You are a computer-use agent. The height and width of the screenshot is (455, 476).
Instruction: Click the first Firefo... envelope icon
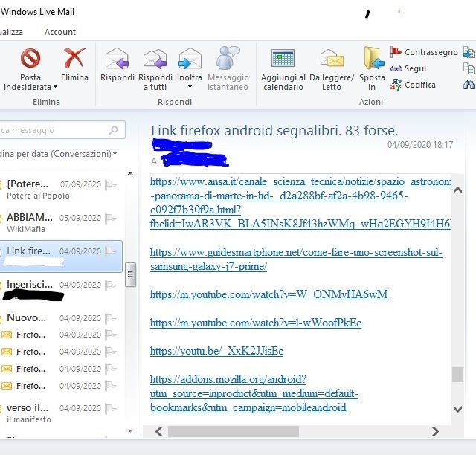[7, 335]
